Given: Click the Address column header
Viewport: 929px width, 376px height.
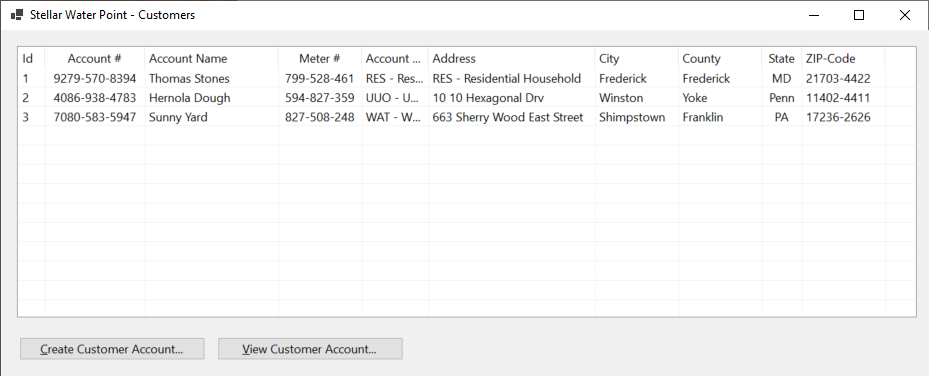Looking at the screenshot, I should pos(512,59).
